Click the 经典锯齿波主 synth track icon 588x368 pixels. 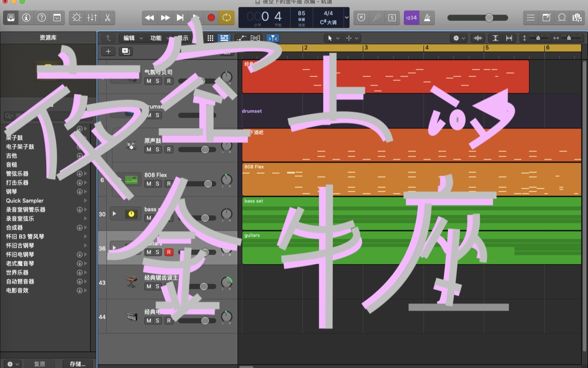pos(132,282)
